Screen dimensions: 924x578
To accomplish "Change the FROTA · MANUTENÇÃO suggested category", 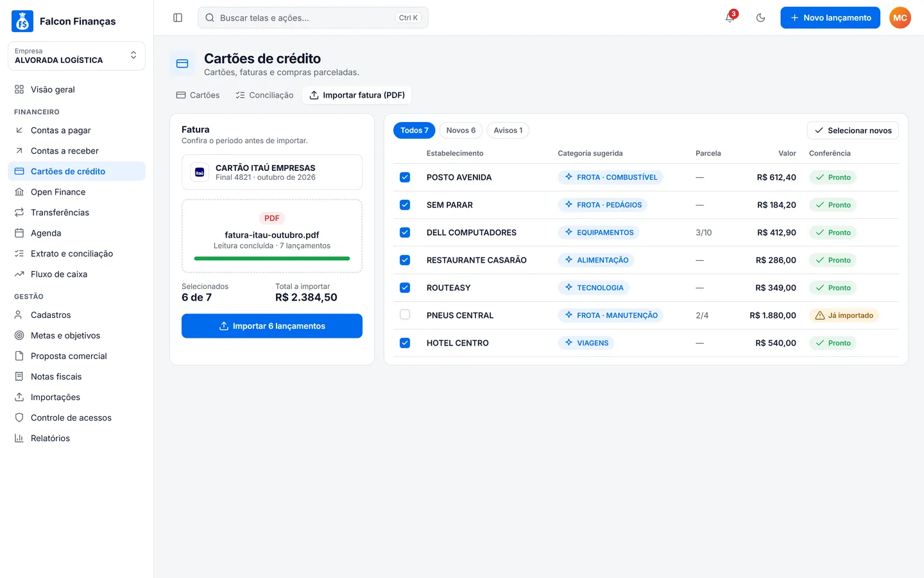I will point(610,315).
